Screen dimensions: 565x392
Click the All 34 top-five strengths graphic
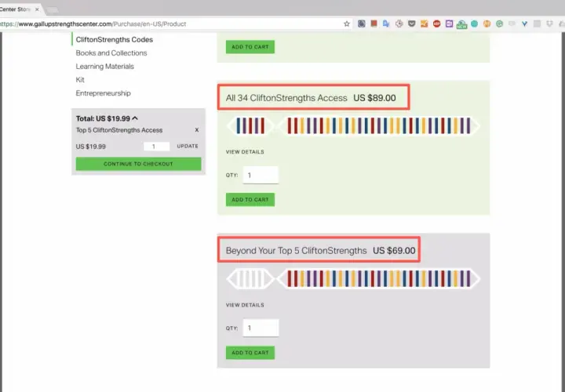pos(250,125)
